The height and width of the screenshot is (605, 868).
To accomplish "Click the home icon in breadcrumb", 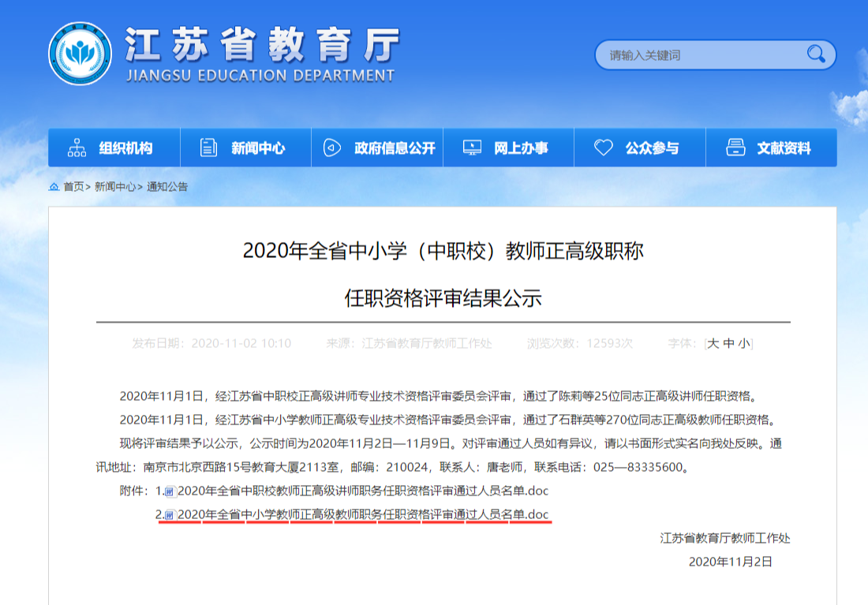I will point(54,187).
